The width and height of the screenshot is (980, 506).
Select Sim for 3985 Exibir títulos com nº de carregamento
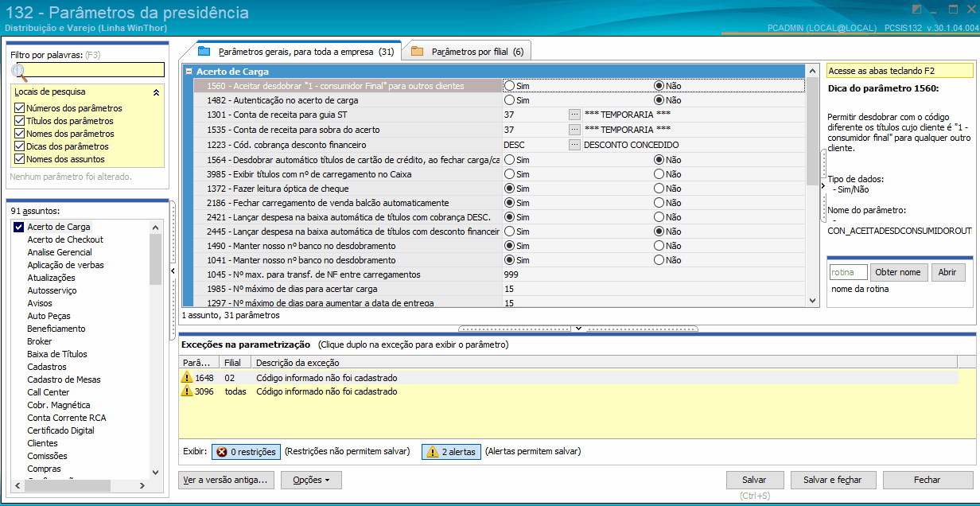(509, 174)
